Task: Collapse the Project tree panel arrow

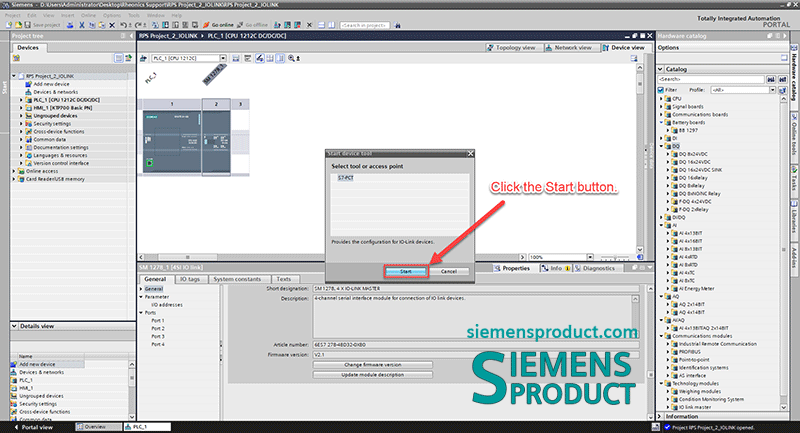Action: (x=131, y=36)
